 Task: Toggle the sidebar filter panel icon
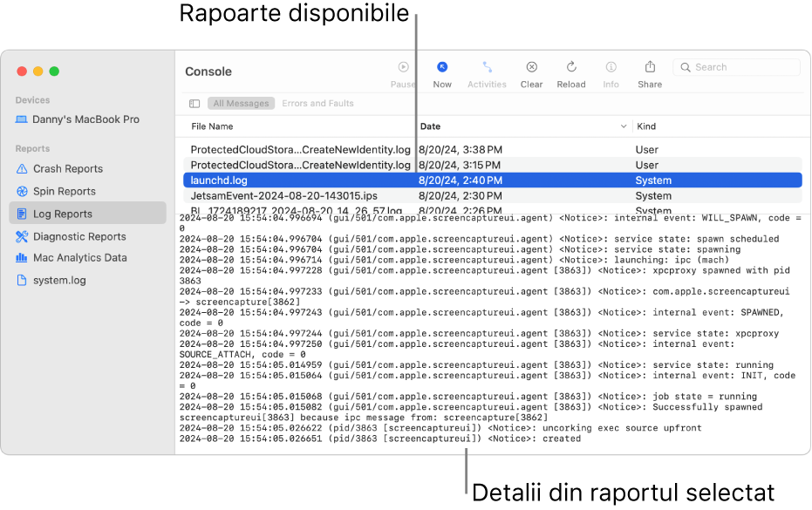point(194,104)
